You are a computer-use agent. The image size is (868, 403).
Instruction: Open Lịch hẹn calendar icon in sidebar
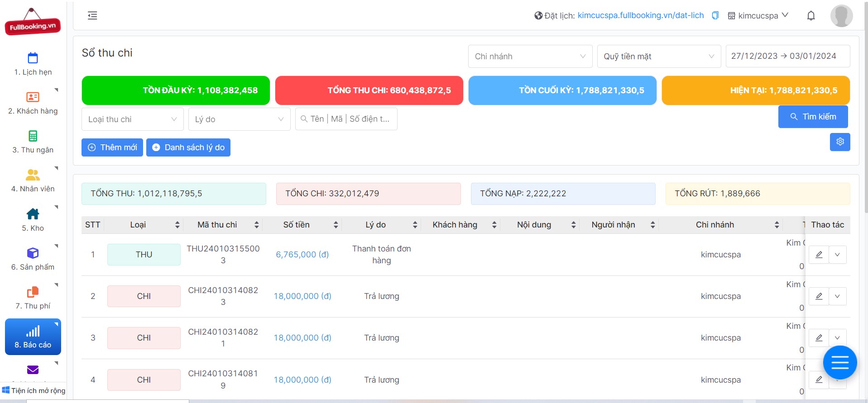click(x=33, y=58)
